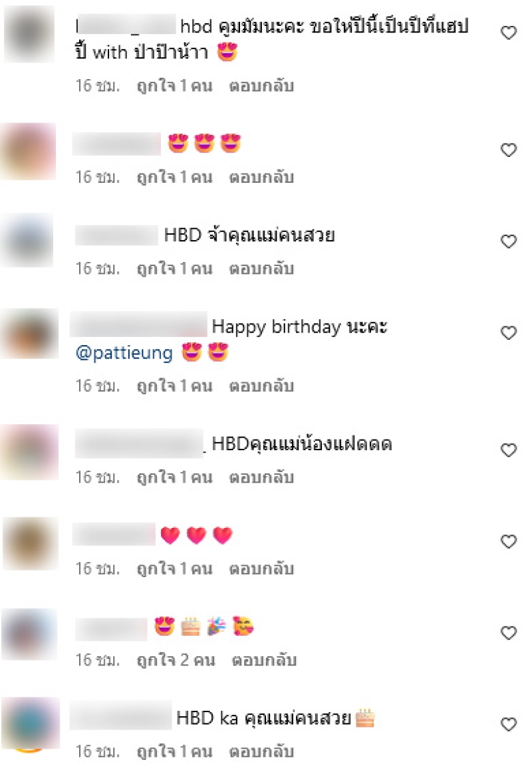
Task: Open avatar of first commenter
Action: (x=29, y=34)
